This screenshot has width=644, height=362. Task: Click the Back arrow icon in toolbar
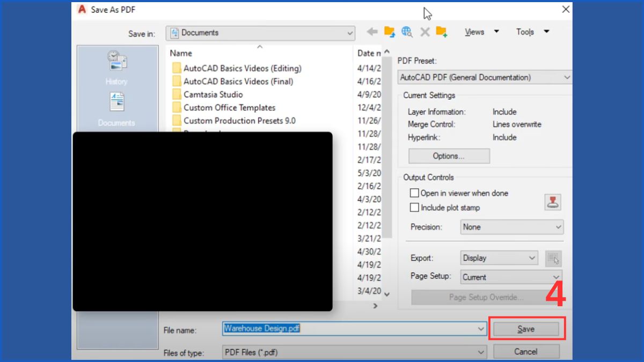pos(372,32)
